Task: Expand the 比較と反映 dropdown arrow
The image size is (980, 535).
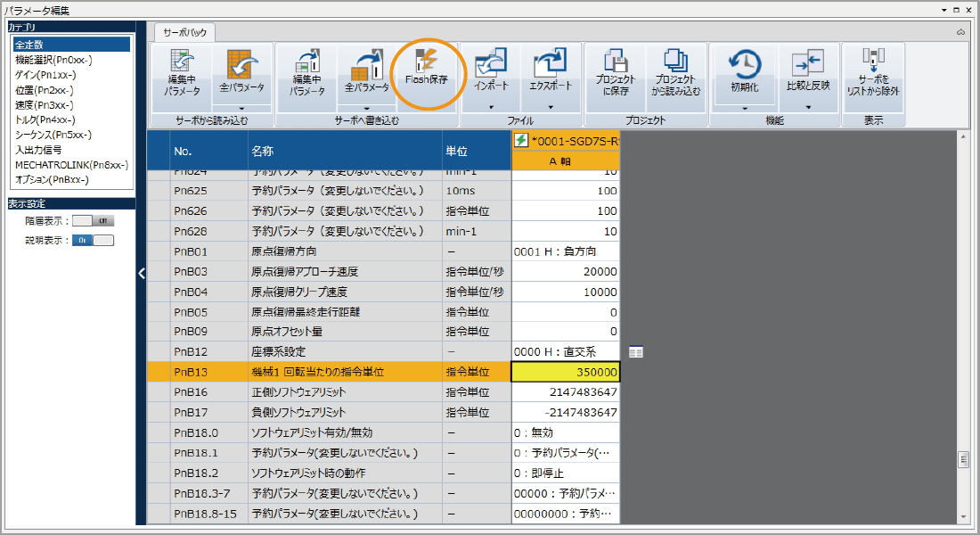Action: [x=808, y=107]
